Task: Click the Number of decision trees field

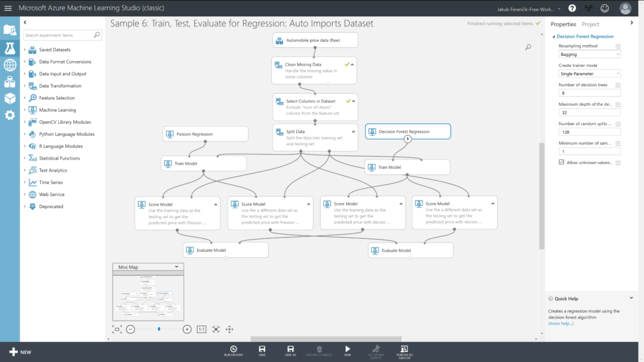Action: (x=589, y=93)
